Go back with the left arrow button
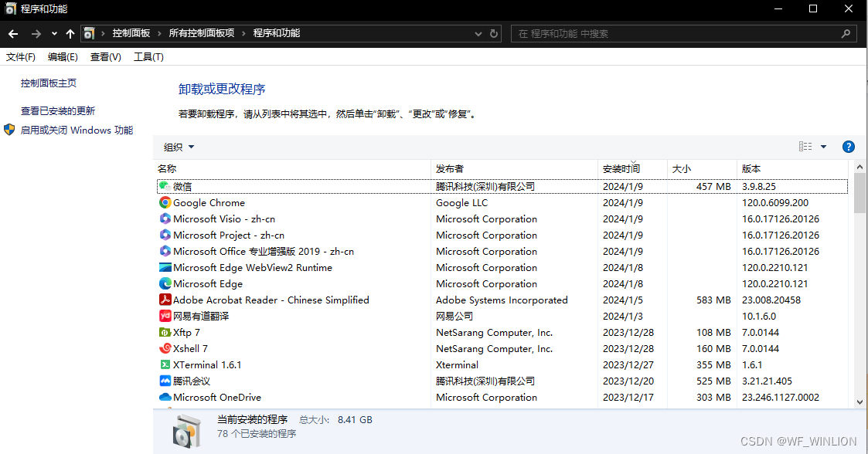The height and width of the screenshot is (454, 868). point(13,34)
